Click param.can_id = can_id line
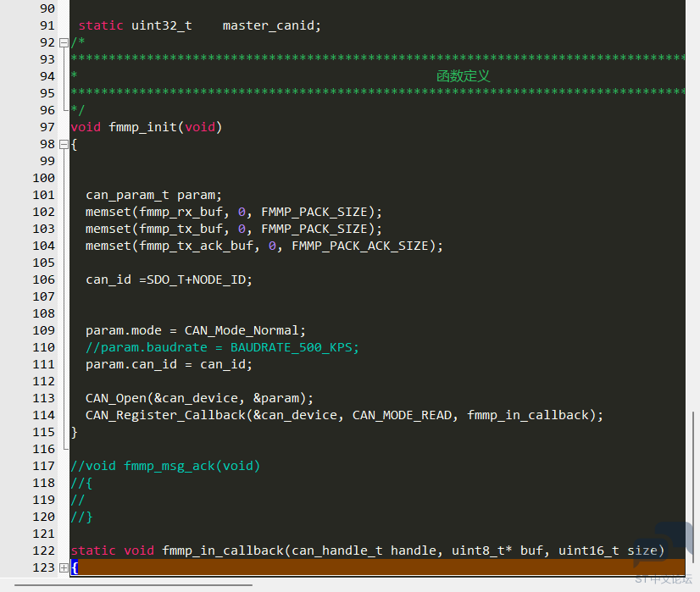Viewport: 700px width, 592px height. coord(169,364)
